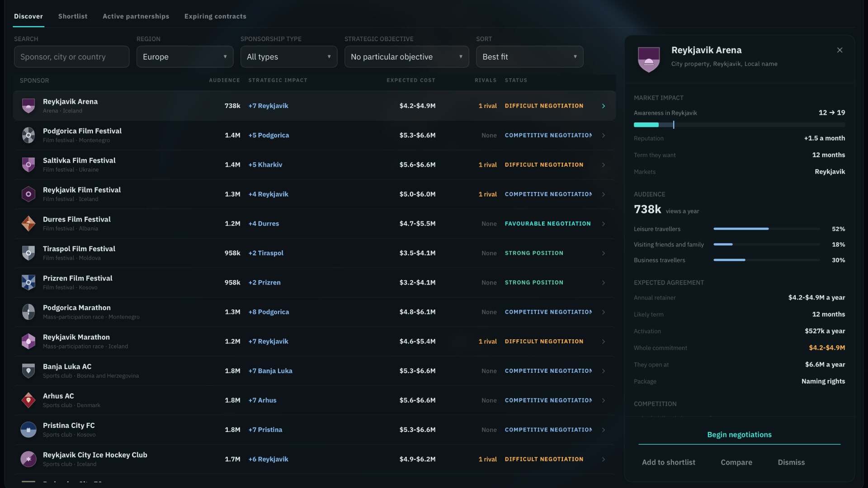Image resolution: width=868 pixels, height=488 pixels.
Task: Click the Tiraspol Film Festival shield icon
Action: pyautogui.click(x=28, y=253)
